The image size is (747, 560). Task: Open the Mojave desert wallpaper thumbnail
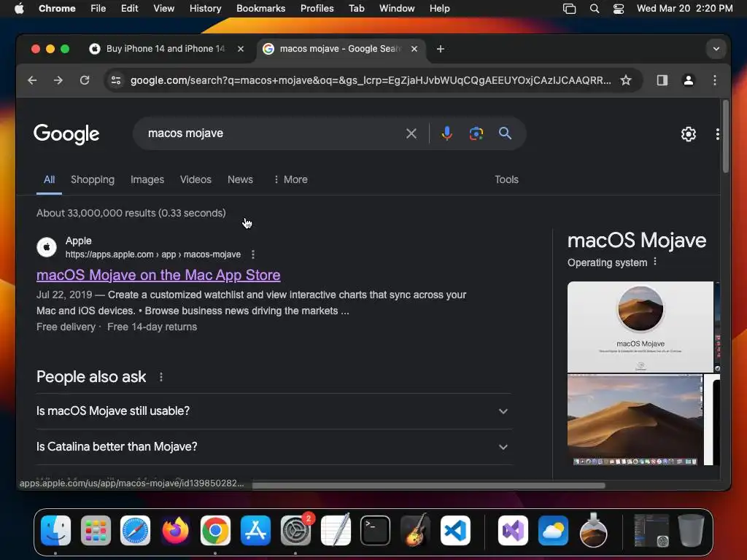635,420
